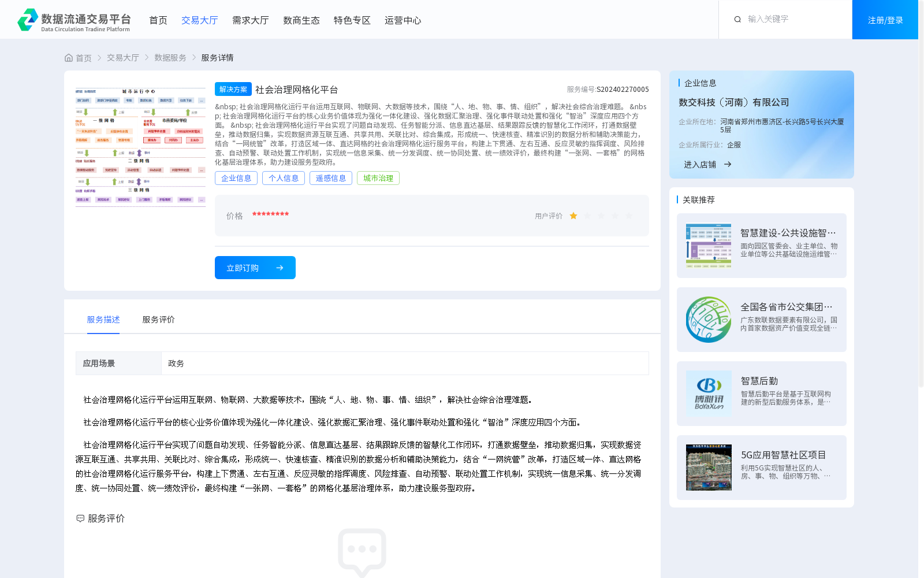Viewport: 924px width, 578px height.
Task: Click the title 社会治理网格化平台
Action: 297,90
